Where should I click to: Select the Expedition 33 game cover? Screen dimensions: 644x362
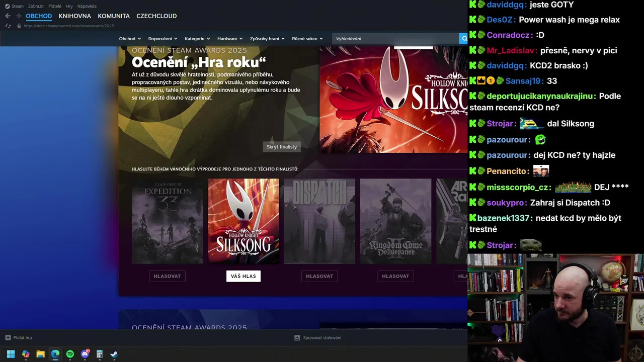pyautogui.click(x=167, y=221)
